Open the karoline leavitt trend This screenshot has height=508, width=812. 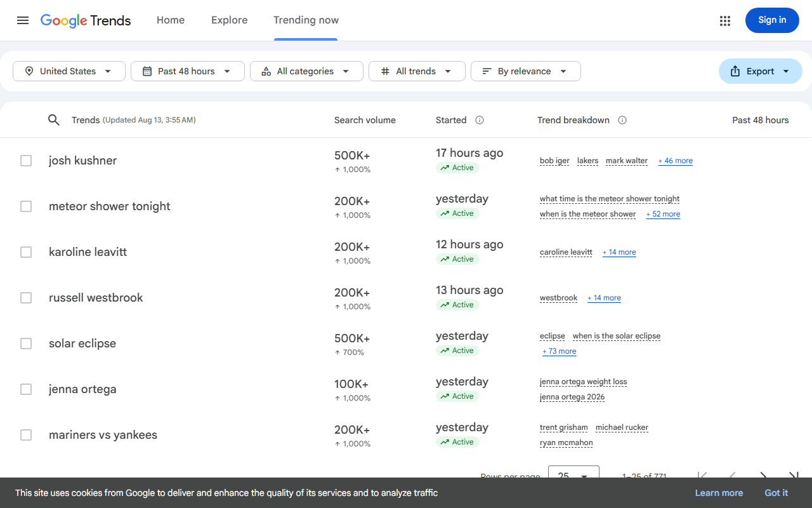coord(88,252)
